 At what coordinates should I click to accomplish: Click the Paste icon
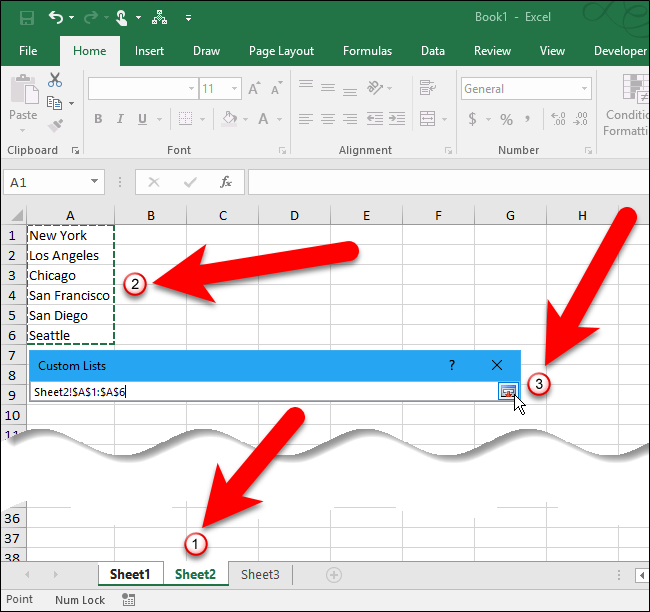click(24, 90)
